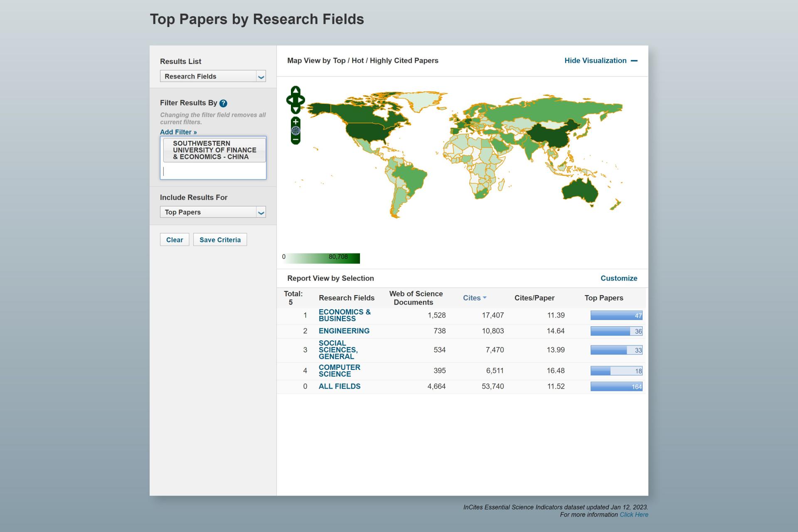The height and width of the screenshot is (532, 798).
Task: Click the Save Criteria button
Action: [220, 240]
